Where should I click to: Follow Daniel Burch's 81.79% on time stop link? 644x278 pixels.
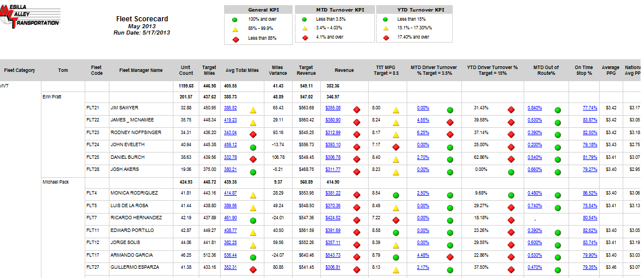point(590,157)
